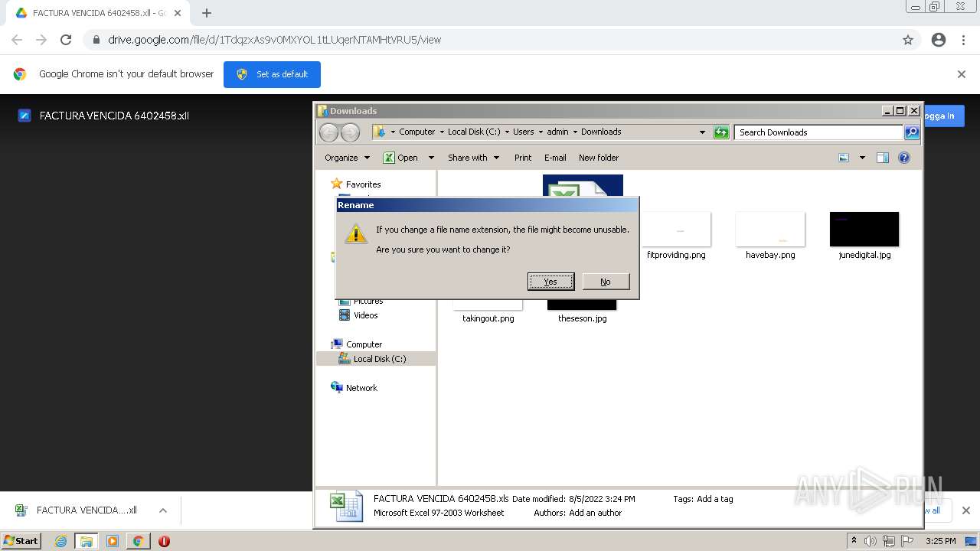Click the Chrome address bar URL
Image resolution: width=980 pixels, height=551 pixels.
pos(275,40)
